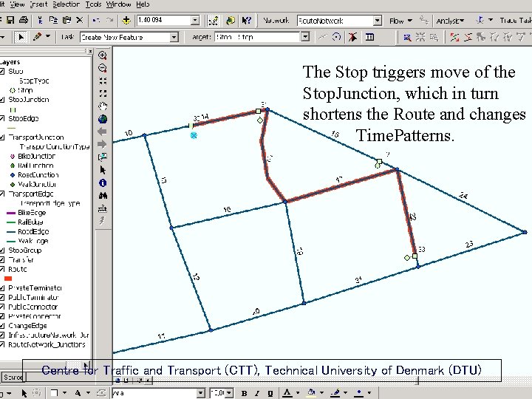The width and height of the screenshot is (532, 399).
Task: Click the Hyperlink lightning tool
Action: 103,221
